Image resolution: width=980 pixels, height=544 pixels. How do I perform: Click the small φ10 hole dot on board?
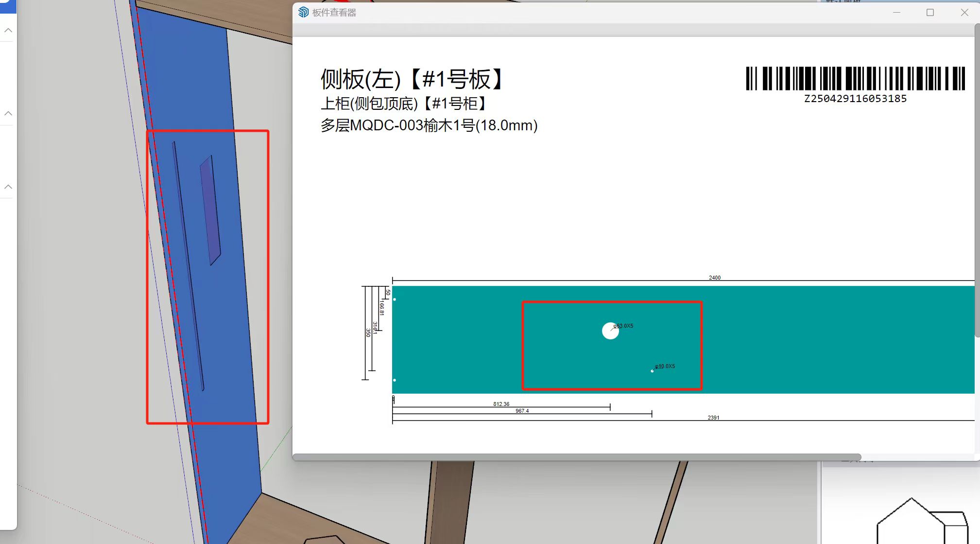(x=652, y=371)
